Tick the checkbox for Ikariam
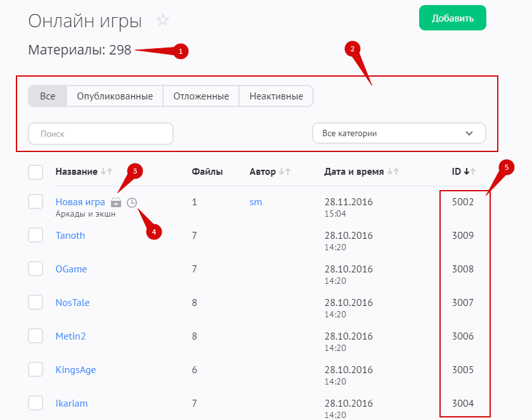 (x=36, y=403)
